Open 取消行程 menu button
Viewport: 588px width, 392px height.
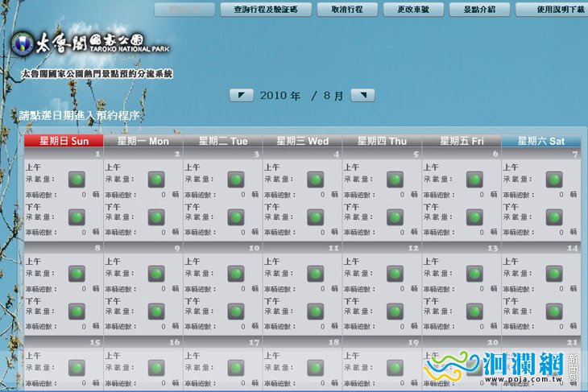[347, 10]
